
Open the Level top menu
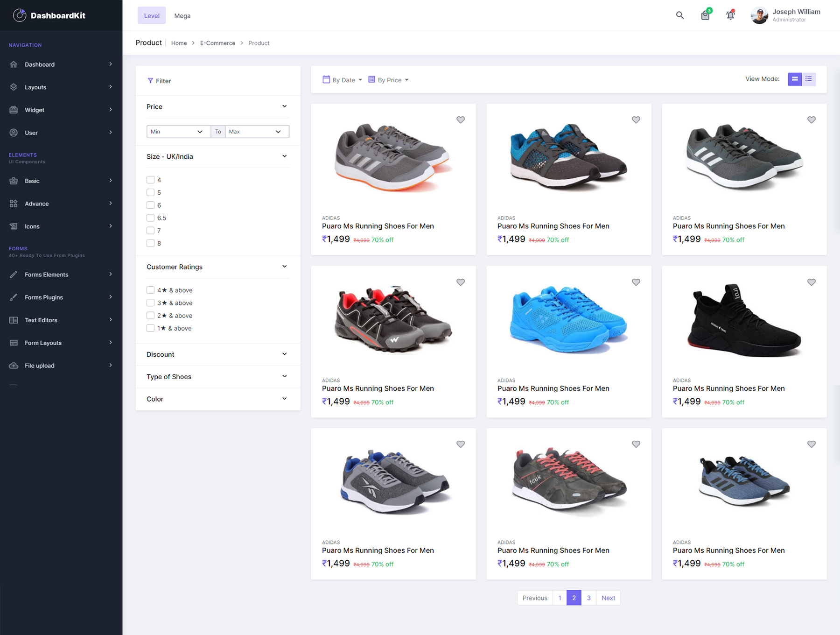click(x=152, y=15)
